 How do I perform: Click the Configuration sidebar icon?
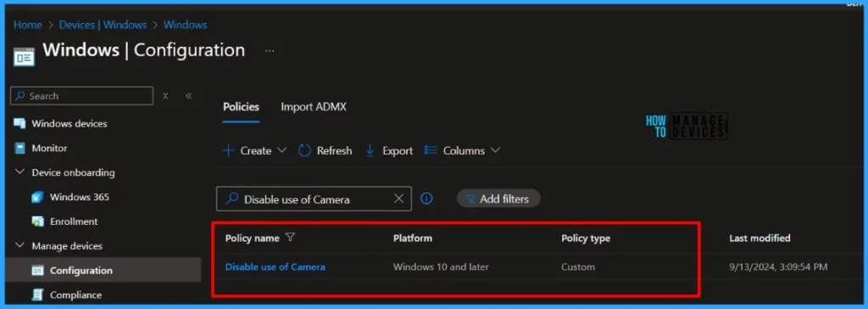tap(37, 271)
